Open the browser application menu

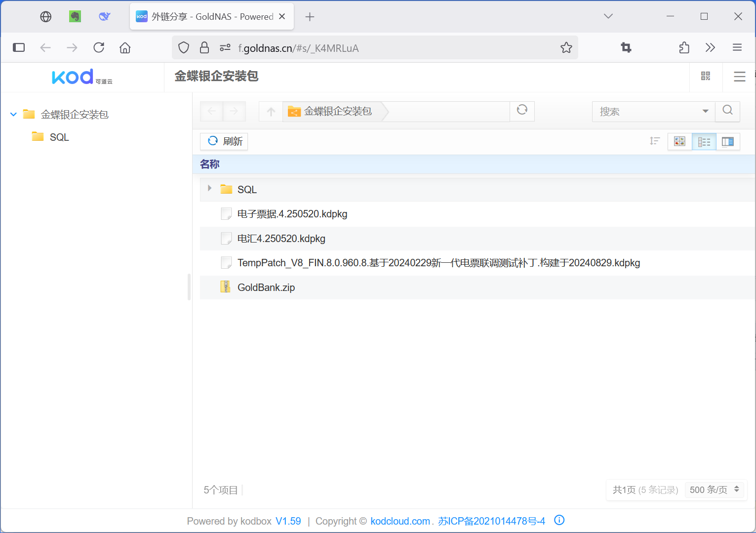tap(737, 47)
